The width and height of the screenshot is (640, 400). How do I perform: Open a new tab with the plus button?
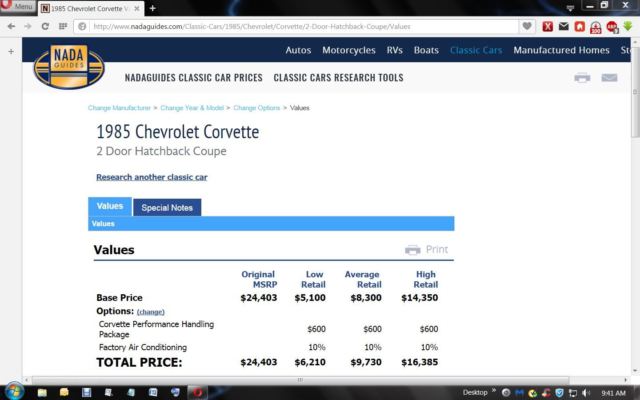[152, 8]
